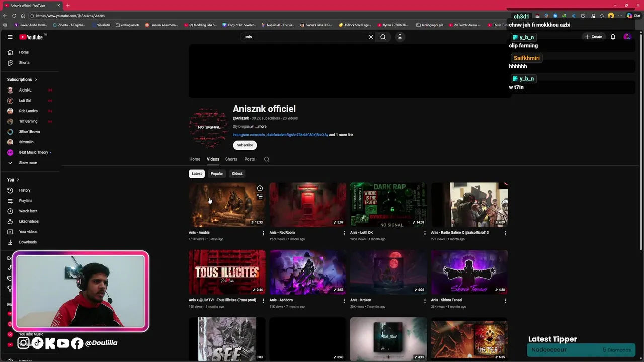Click the search magnifier button
The width and height of the screenshot is (644, 362).
(383, 37)
